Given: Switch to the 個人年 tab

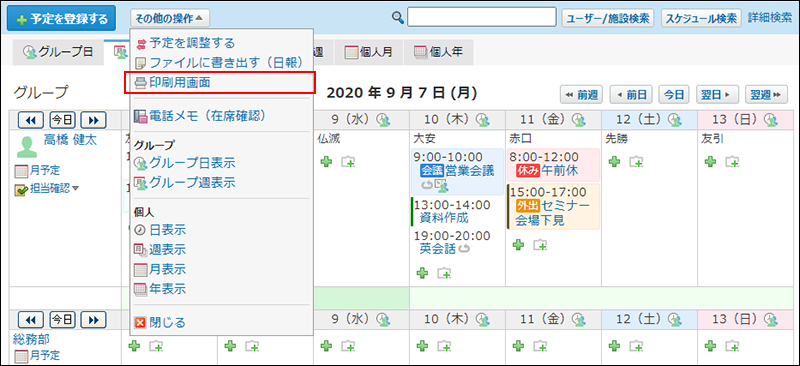Looking at the screenshot, I should (438, 52).
